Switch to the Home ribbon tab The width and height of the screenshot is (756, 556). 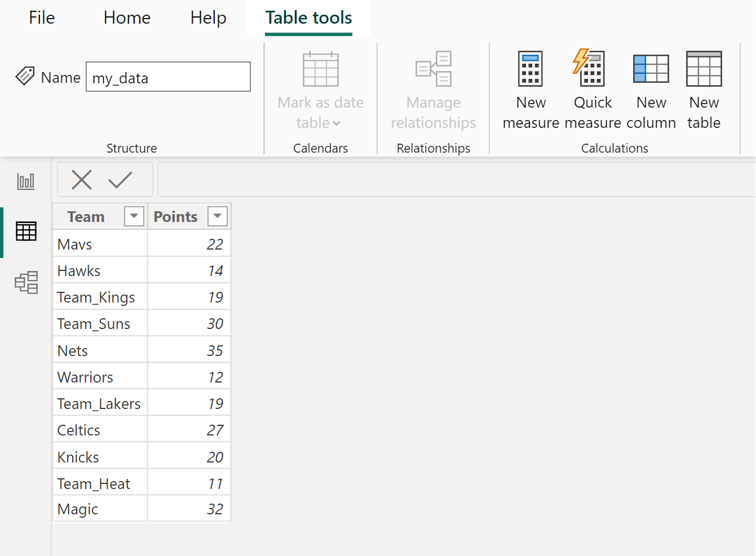[126, 17]
